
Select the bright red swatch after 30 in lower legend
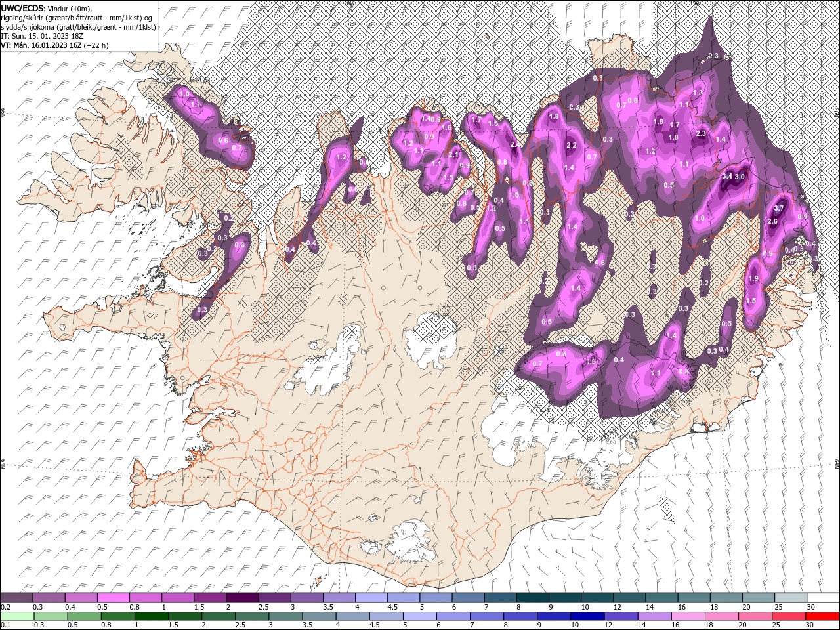pos(822,616)
